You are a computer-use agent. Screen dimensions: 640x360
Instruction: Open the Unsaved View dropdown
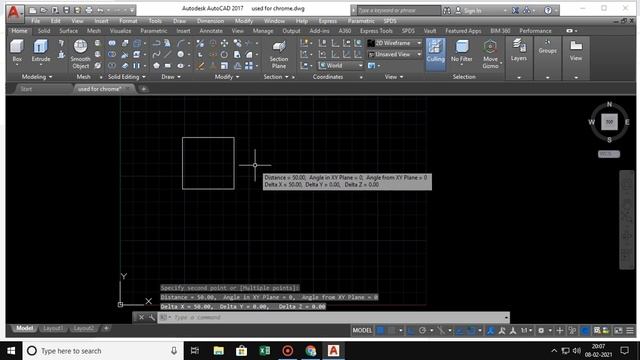[395, 54]
